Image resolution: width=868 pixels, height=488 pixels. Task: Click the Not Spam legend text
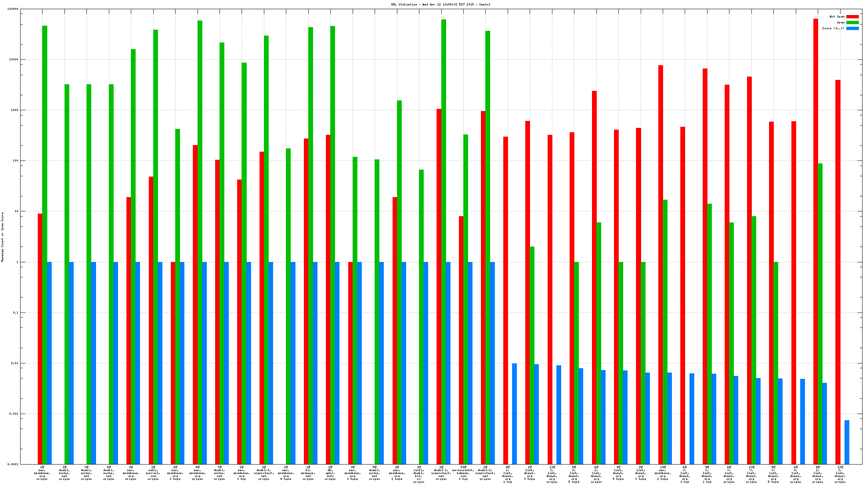837,16
